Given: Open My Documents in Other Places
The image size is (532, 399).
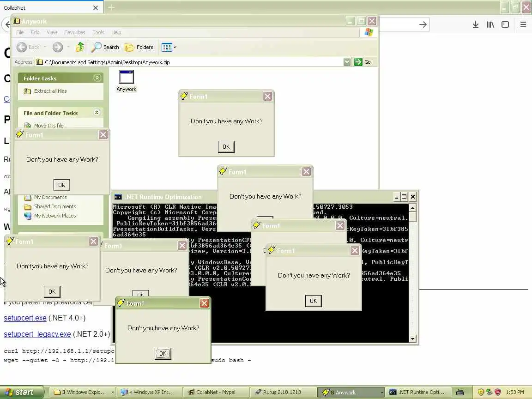Looking at the screenshot, I should (x=50, y=197).
